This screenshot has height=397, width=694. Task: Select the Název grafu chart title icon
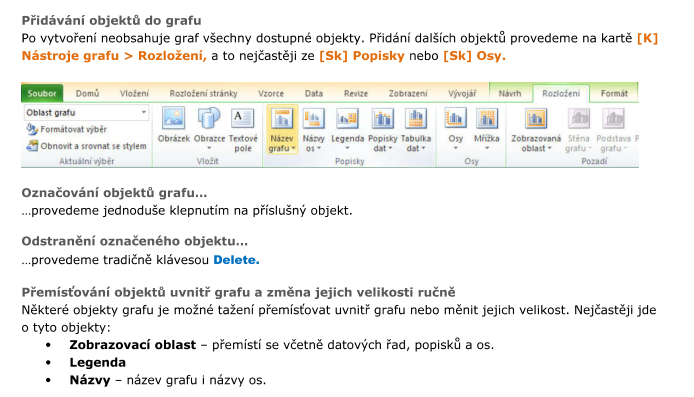click(x=282, y=119)
